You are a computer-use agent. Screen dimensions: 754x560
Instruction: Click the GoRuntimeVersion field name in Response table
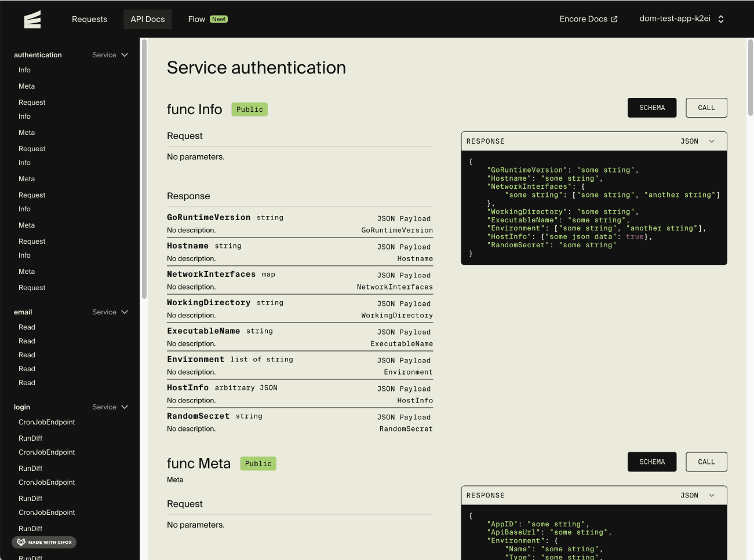pyautogui.click(x=209, y=218)
